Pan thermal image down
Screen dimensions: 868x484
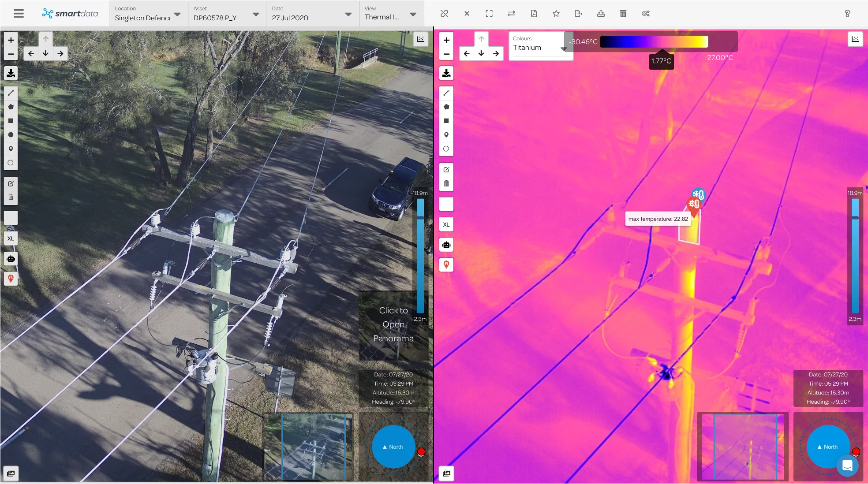481,54
